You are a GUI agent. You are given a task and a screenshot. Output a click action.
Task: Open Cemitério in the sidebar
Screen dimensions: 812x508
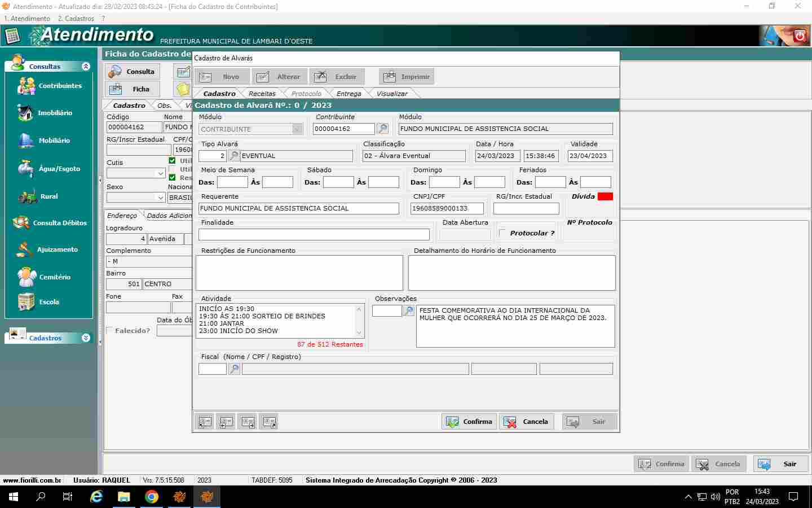(55, 277)
